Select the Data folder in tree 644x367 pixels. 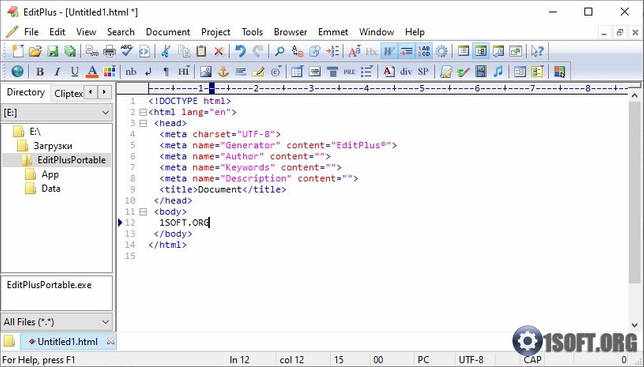(51, 188)
